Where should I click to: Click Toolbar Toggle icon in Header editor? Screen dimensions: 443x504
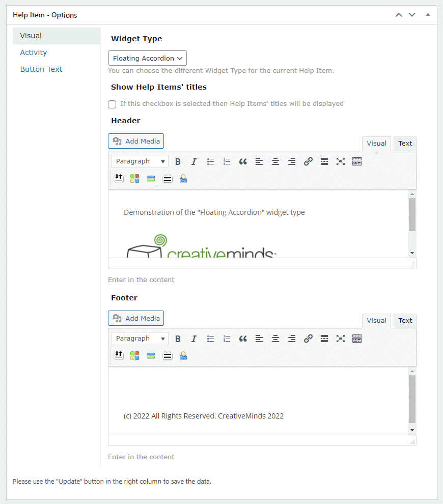(357, 161)
